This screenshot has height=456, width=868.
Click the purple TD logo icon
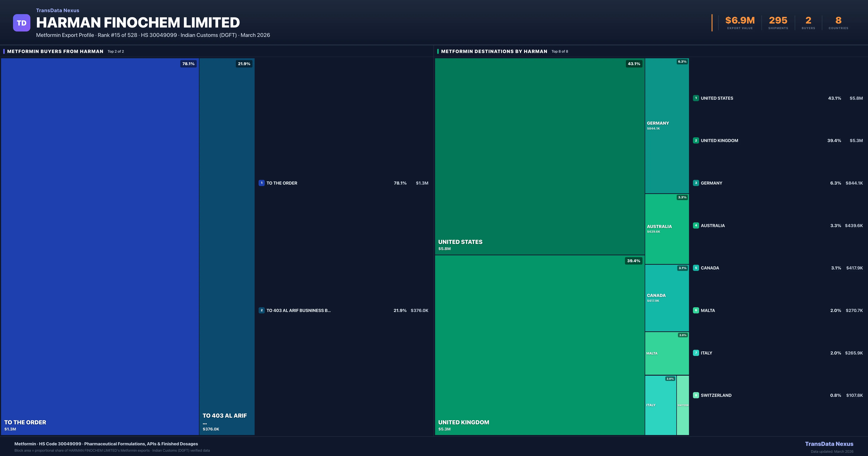(22, 23)
